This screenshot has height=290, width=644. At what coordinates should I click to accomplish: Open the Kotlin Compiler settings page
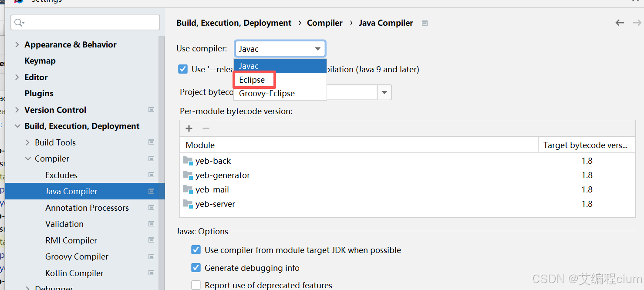point(74,273)
